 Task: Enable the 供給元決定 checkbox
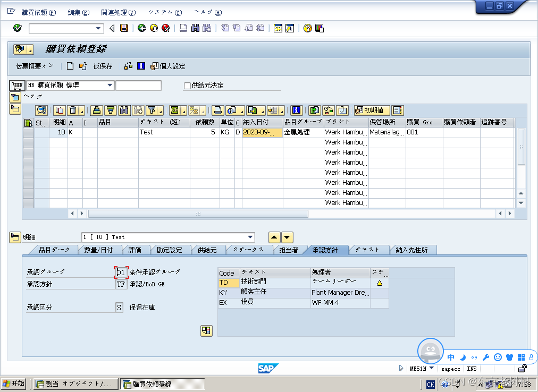(187, 86)
